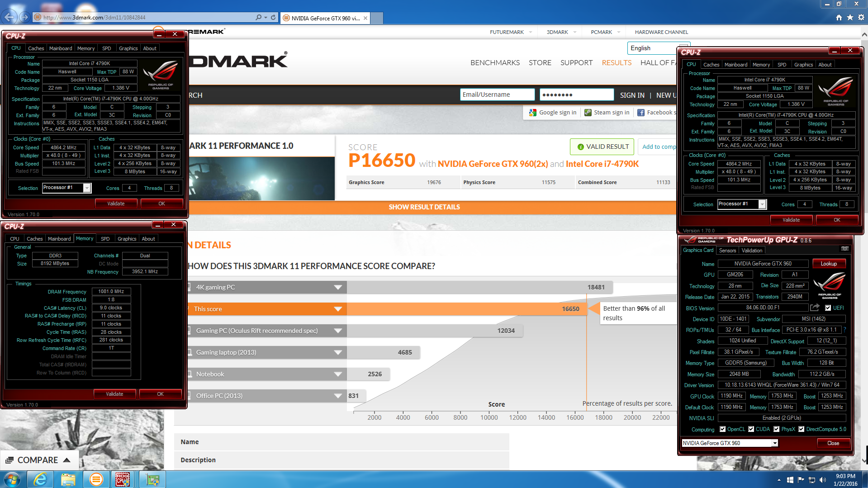Screen dimensions: 868x488
Task: Click the Bus Interface question mark in GPU-Z
Action: coord(844,330)
